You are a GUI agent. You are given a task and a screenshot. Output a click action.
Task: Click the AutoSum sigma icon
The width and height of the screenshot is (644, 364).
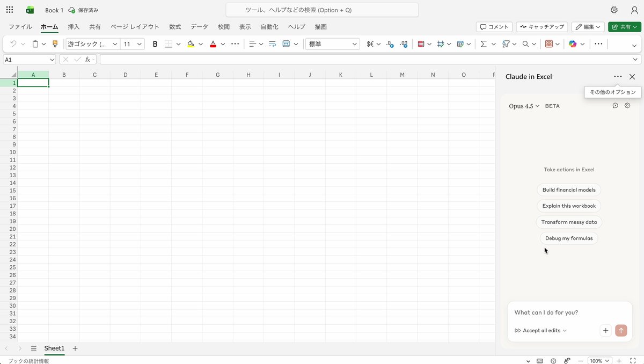(x=484, y=44)
